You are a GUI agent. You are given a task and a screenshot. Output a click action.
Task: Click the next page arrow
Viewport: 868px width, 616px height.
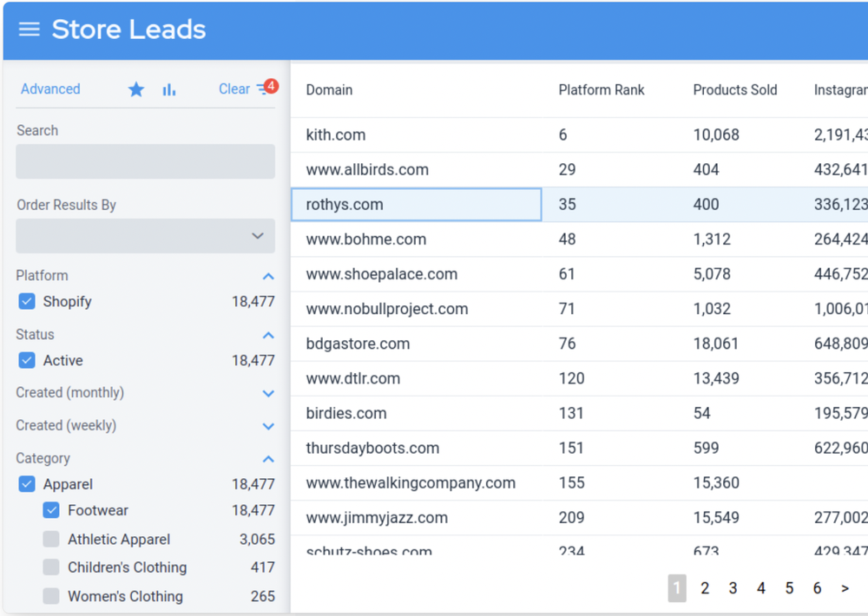pos(845,588)
